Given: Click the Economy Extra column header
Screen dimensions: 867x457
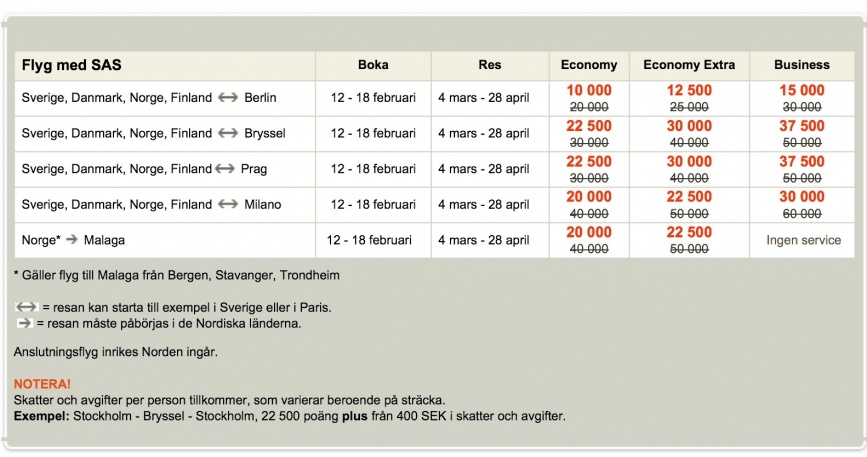Looking at the screenshot, I should pyautogui.click(x=689, y=65).
